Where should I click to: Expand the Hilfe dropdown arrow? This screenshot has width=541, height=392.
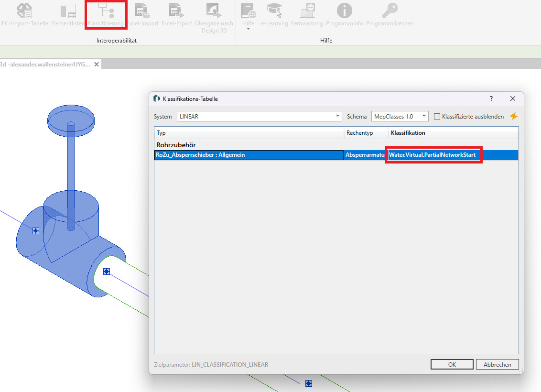[248, 29]
